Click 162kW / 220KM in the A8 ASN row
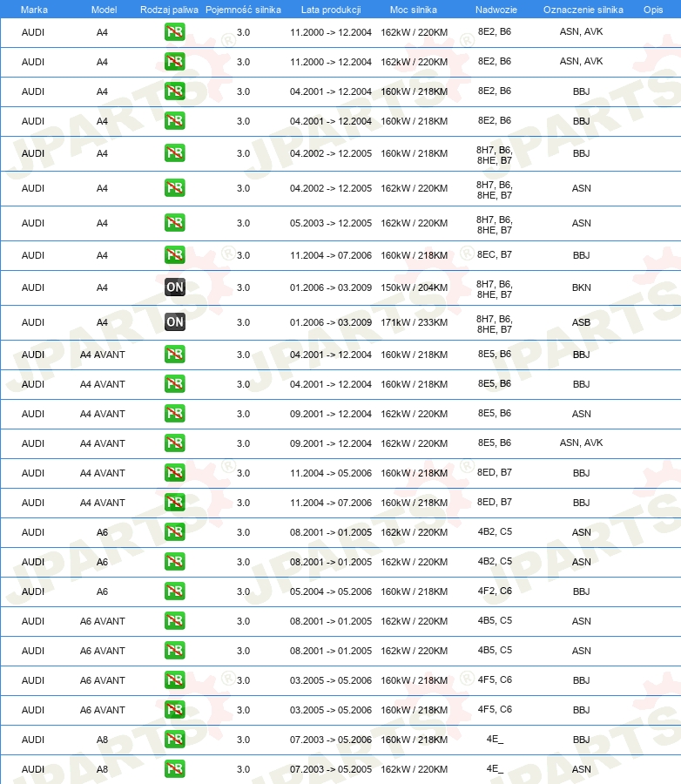The width and height of the screenshot is (681, 784). click(414, 769)
